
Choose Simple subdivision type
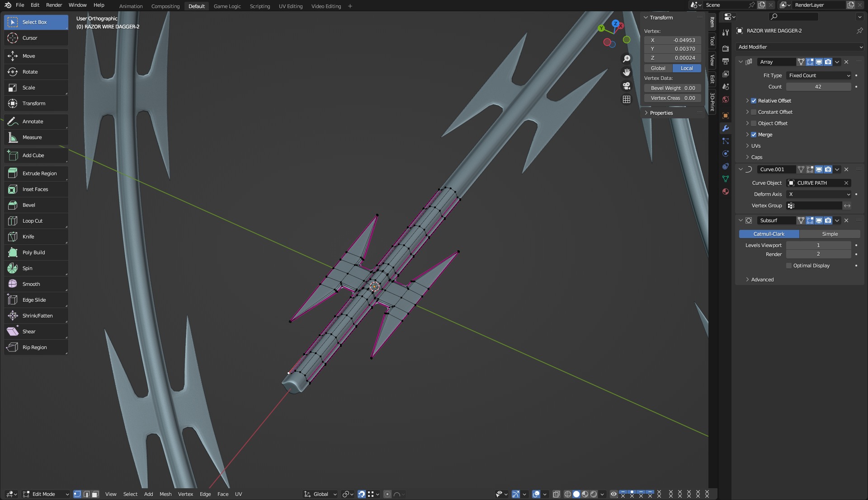click(830, 234)
